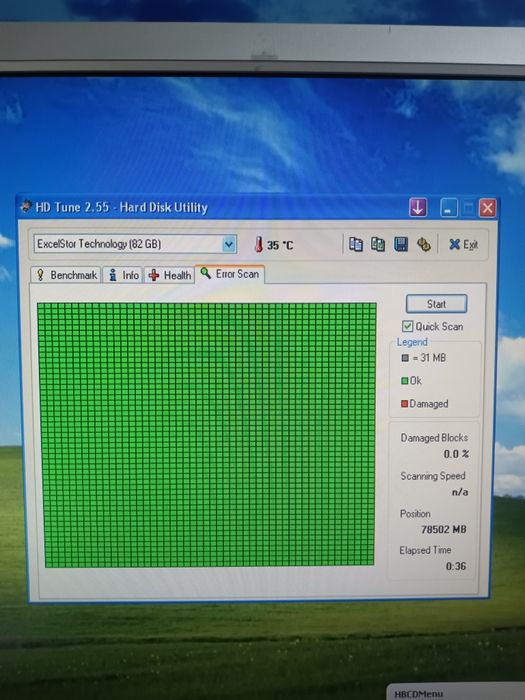Open the Info tab
Viewport: 525px width, 700px height.
pyautogui.click(x=123, y=275)
